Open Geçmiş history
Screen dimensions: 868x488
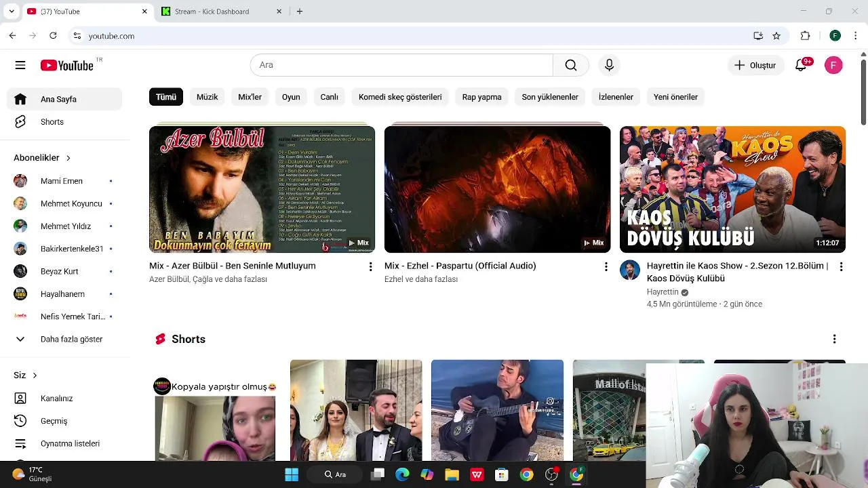pyautogui.click(x=65, y=421)
